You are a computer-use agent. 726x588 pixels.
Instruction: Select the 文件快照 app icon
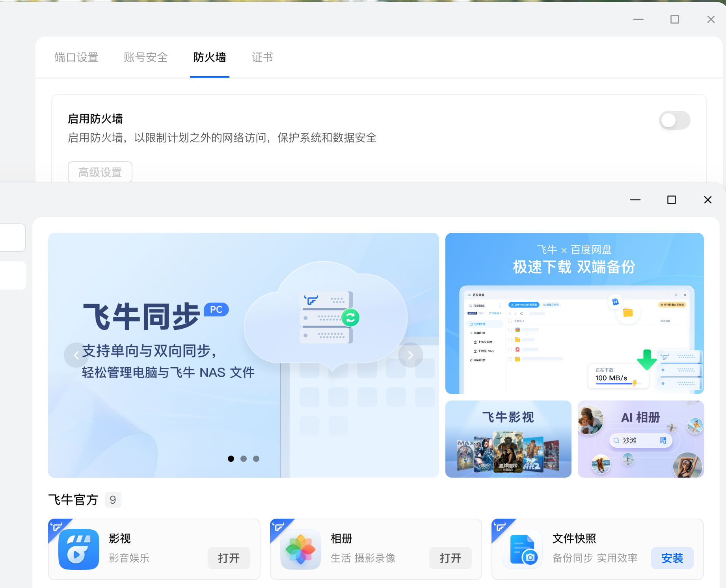click(x=522, y=549)
